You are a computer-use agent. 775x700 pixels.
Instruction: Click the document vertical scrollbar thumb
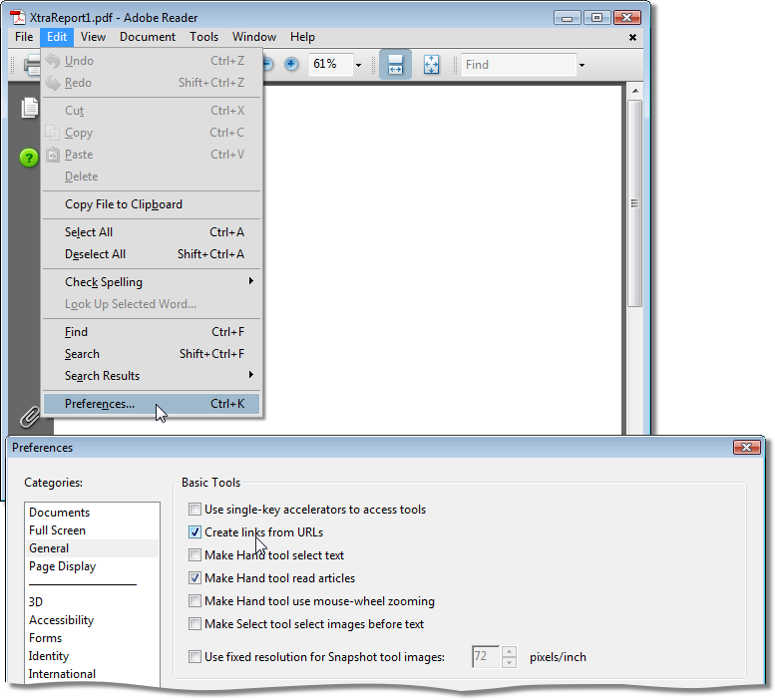click(x=634, y=203)
